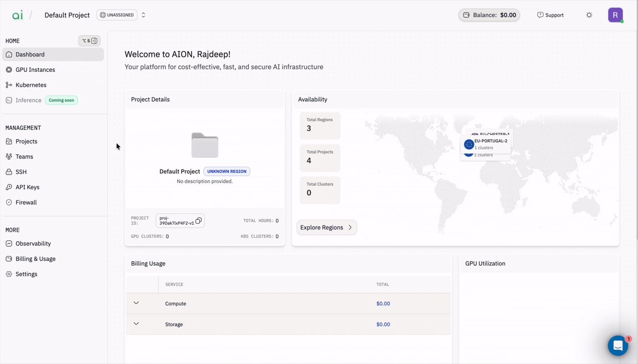Viewport: 638px width, 364px height.
Task: Click the Coming soon badge
Action: [62, 100]
